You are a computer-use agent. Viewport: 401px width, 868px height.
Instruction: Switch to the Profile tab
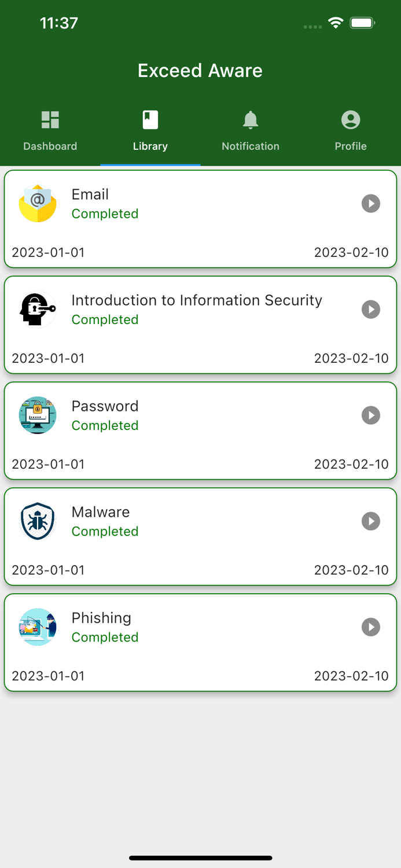coord(351,130)
